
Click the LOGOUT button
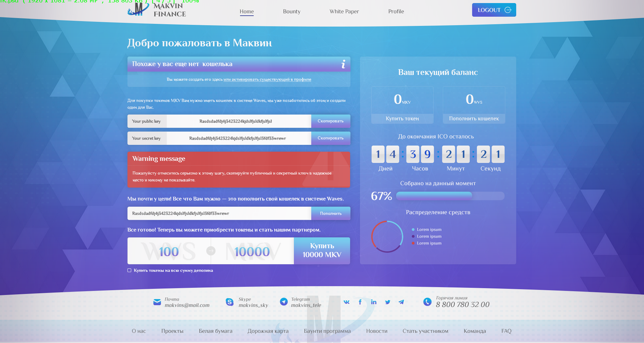[494, 10]
